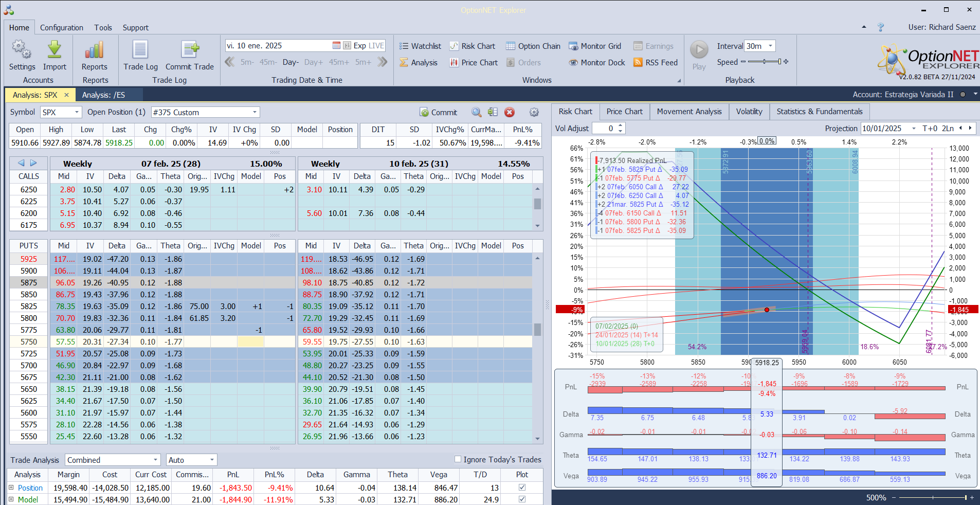This screenshot has width=980, height=505.
Task: Open the Settings gear icon
Action: click(x=22, y=50)
